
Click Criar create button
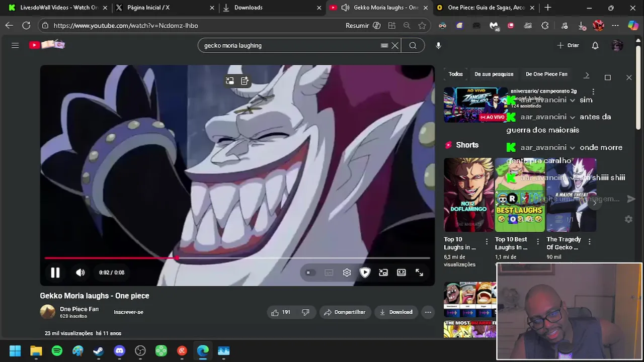(568, 45)
